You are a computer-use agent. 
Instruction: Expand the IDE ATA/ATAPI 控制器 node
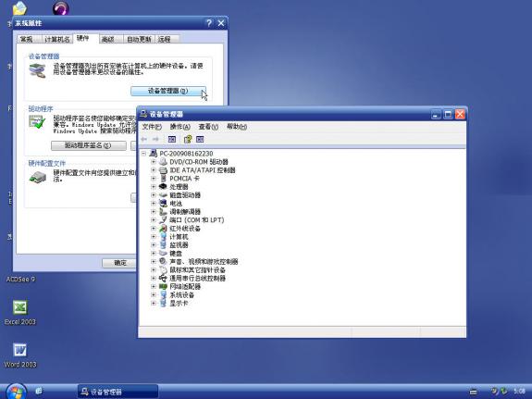154,170
